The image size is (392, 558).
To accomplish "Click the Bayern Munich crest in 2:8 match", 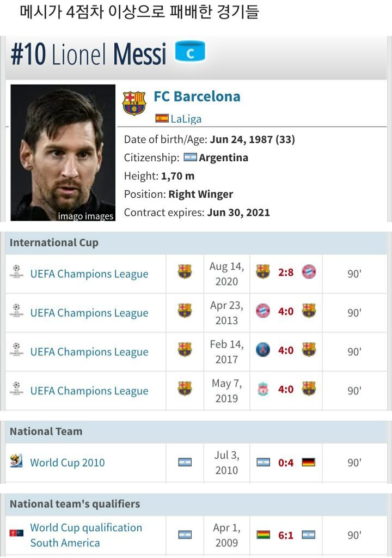I will pos(309,272).
